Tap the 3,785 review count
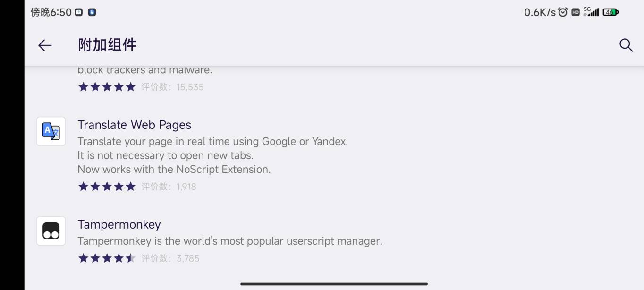This screenshot has height=290, width=644. point(188,258)
